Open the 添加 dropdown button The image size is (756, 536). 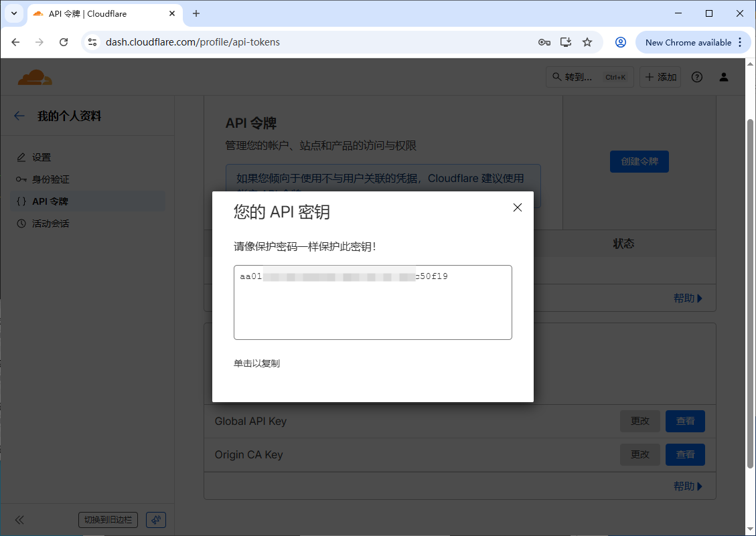pos(660,77)
